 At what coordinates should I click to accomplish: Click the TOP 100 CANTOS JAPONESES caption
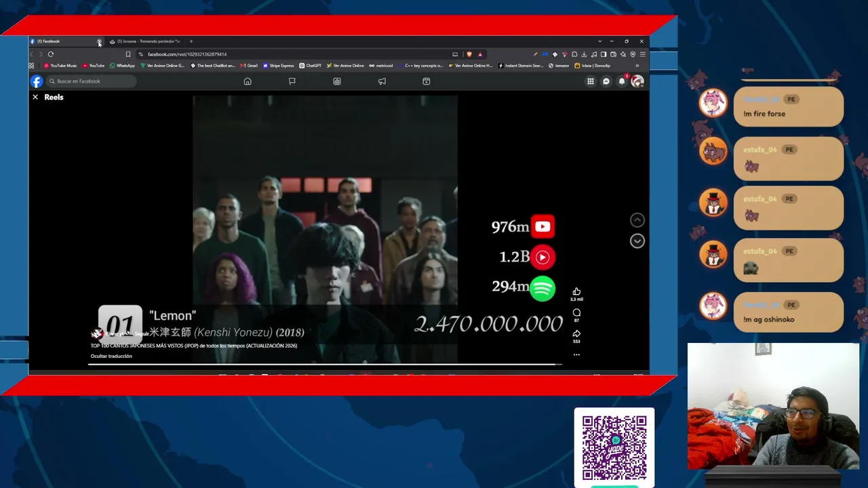194,346
